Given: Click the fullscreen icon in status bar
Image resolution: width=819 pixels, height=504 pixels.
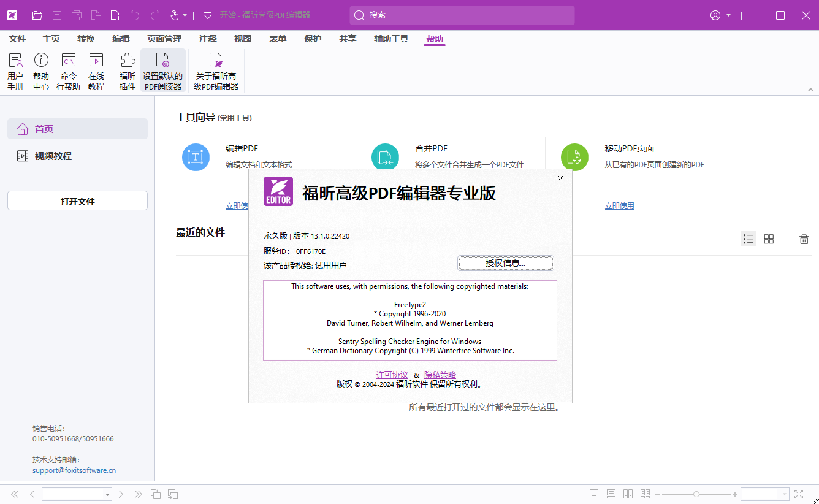Looking at the screenshot, I should pos(799,494).
